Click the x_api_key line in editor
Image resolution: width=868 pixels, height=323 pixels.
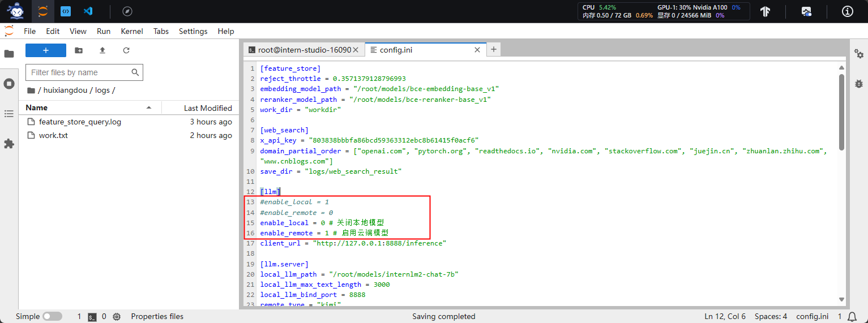coord(370,140)
